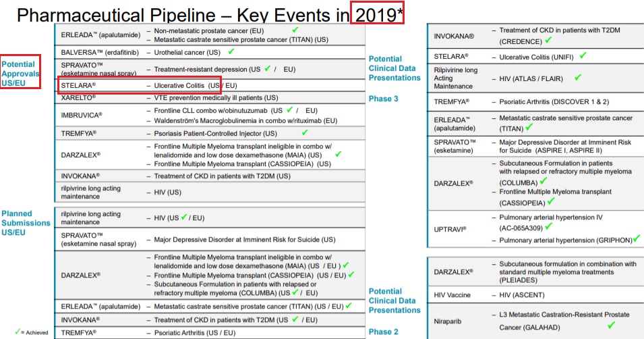
Task: Click 'Ulcerative Colitis (UNIFI)' text
Action: (536, 57)
